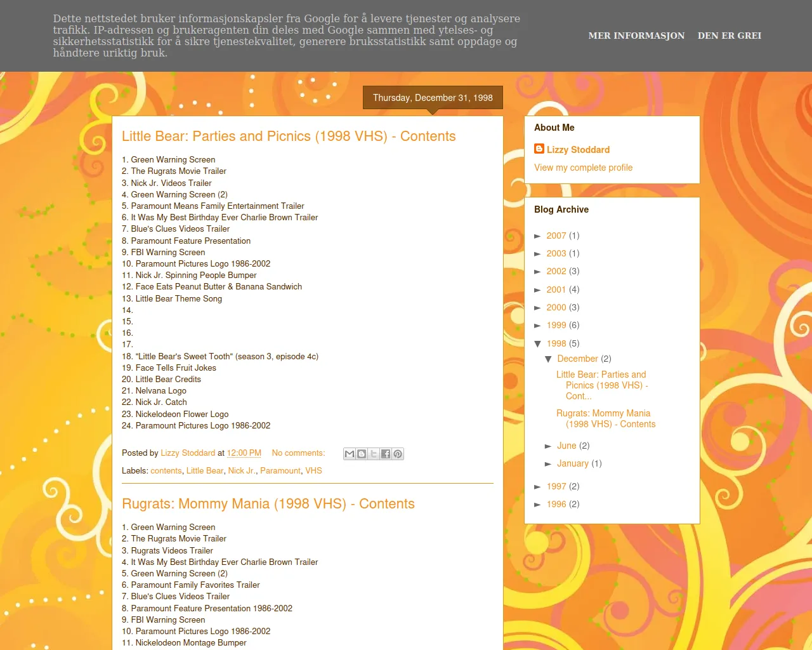Collapse the 1998 archive year
Screen dimensions: 812x650
(538, 344)
